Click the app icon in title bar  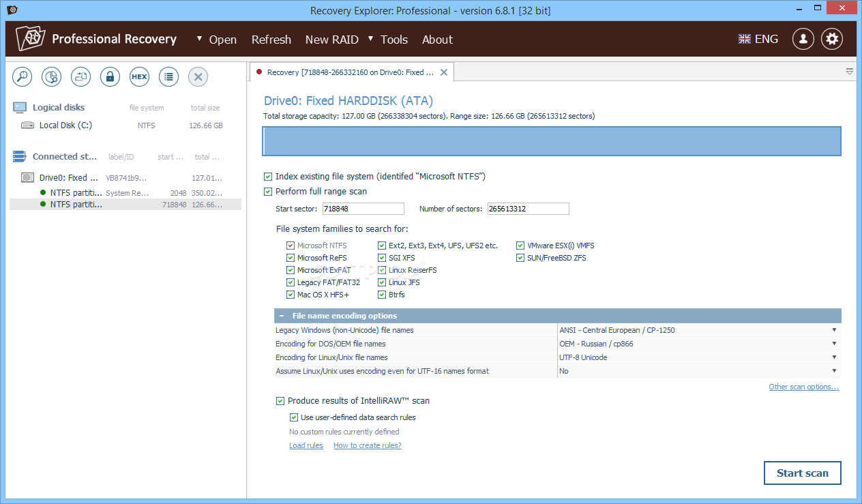click(12, 10)
